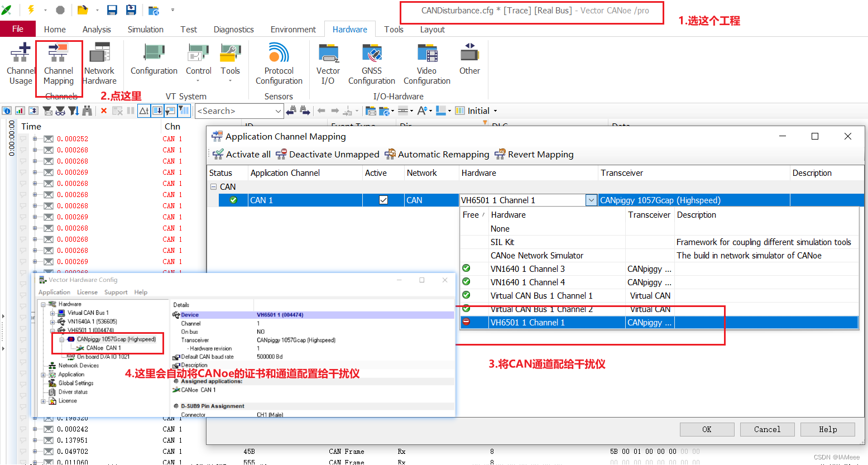
Task: Collapse the CANpiggy 1057Gcap tree node
Action: click(x=62, y=339)
